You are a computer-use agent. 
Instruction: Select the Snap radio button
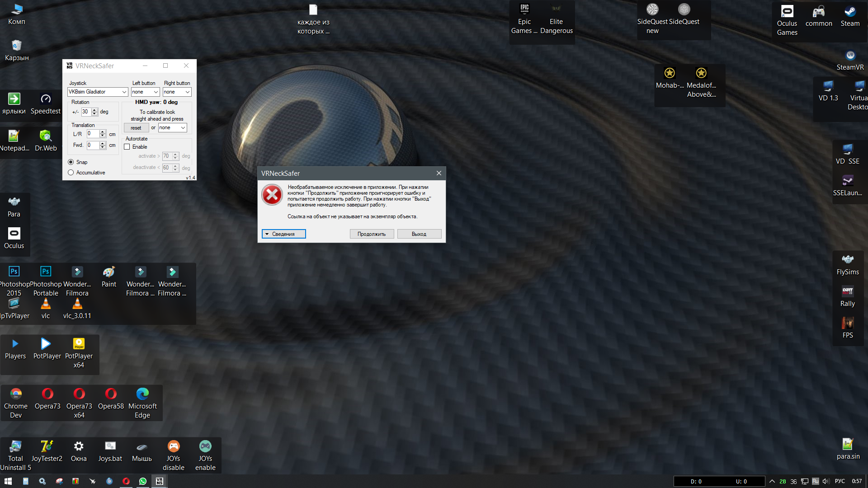coord(71,162)
